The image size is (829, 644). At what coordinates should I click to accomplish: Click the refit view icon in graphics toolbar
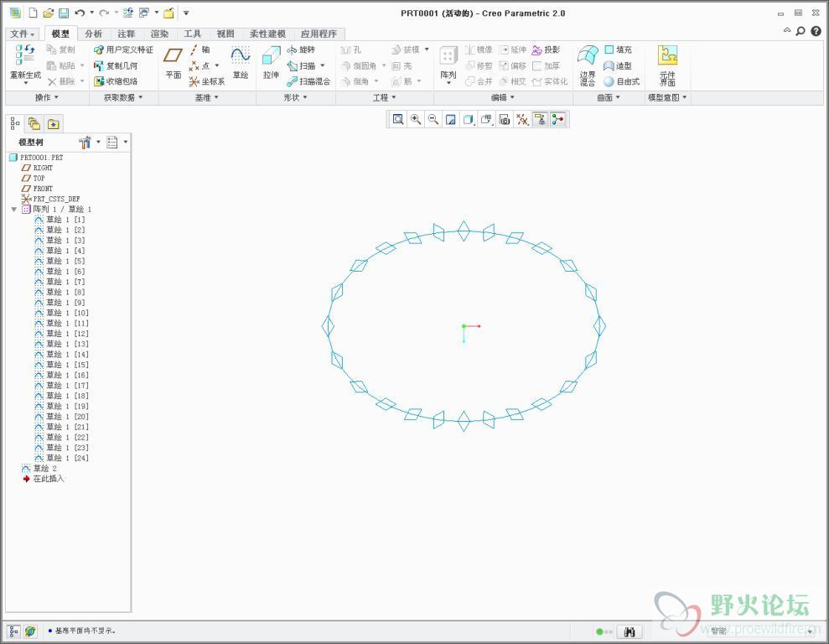pyautogui.click(x=398, y=120)
